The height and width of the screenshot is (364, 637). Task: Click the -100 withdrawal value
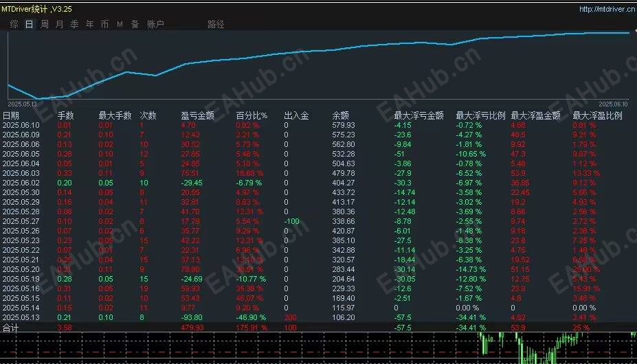pos(291,221)
